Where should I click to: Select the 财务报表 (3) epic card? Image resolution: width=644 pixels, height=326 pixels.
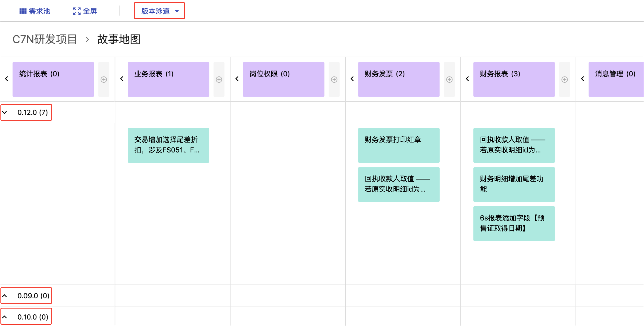coord(514,79)
